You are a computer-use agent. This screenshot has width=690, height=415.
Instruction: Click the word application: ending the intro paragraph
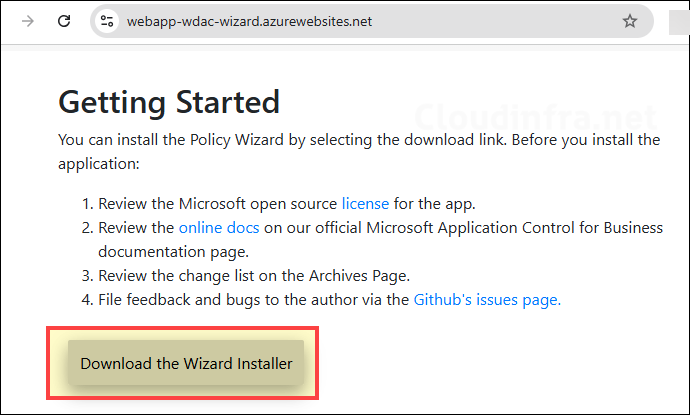coord(99,162)
